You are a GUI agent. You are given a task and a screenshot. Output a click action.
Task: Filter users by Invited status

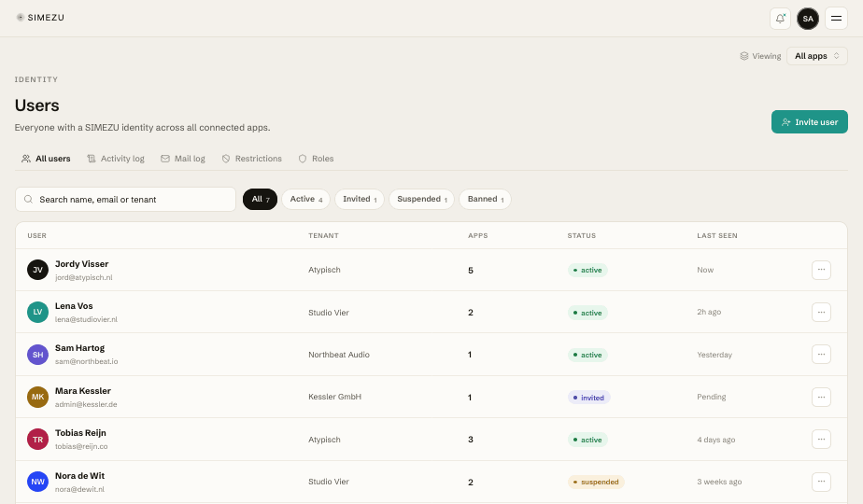click(x=359, y=199)
